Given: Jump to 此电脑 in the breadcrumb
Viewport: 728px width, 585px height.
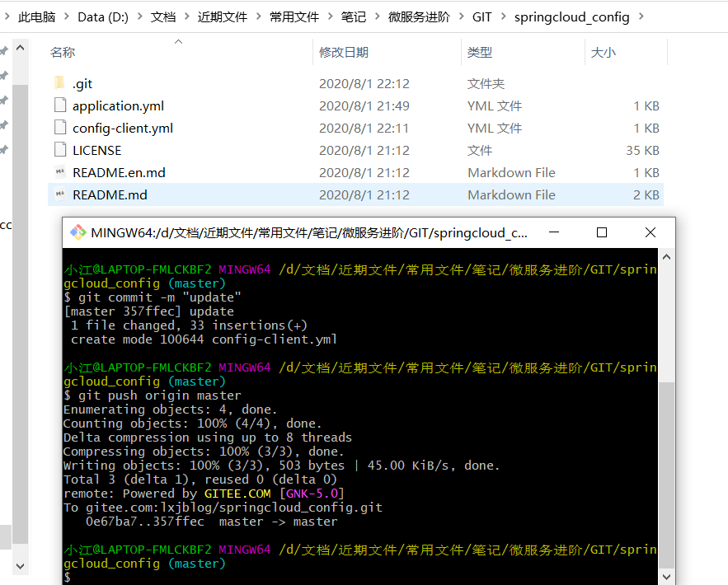Looking at the screenshot, I should click(35, 16).
